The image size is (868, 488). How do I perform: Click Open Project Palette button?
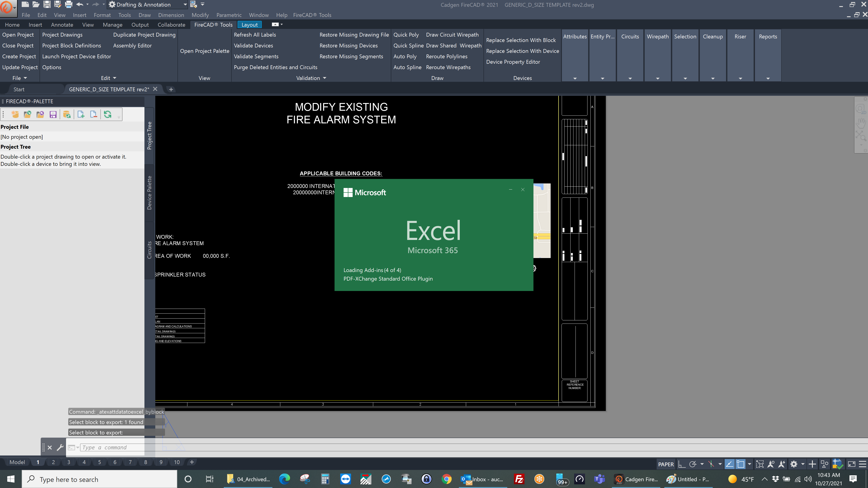pyautogui.click(x=205, y=51)
